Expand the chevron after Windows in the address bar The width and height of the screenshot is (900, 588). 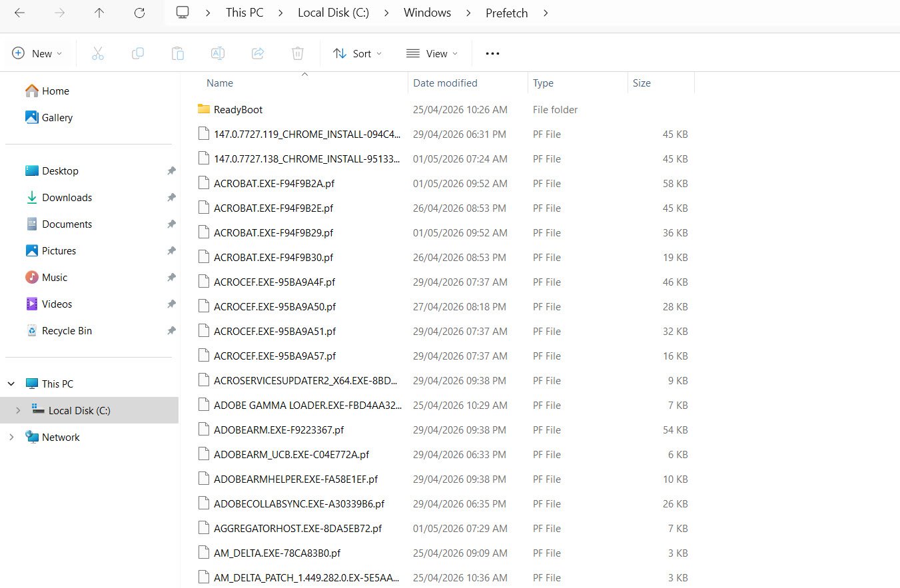tap(468, 13)
